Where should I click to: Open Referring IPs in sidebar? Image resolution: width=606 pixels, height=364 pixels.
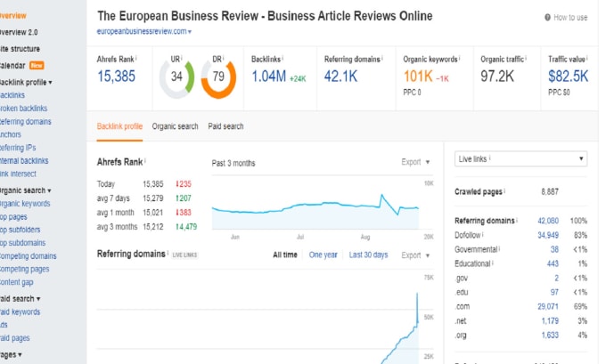coord(18,148)
